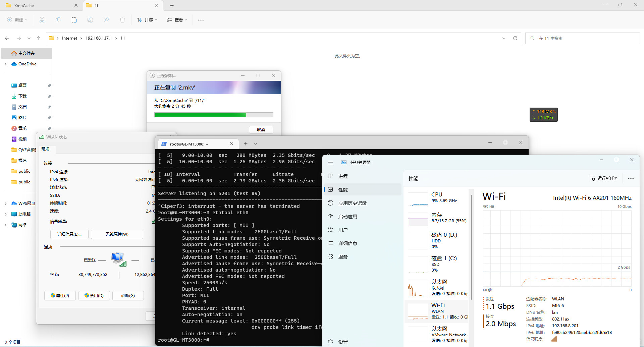Screen dimensions: 644x347
Task: Click the pin icon beside 下载
Action: (49, 96)
